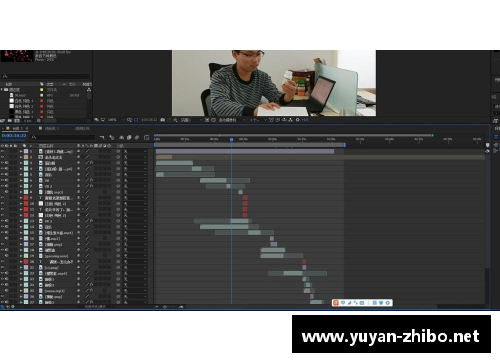Expand the topmost layer's twirl-down arrow
Screen dimensions: 500x362
point(21,151)
